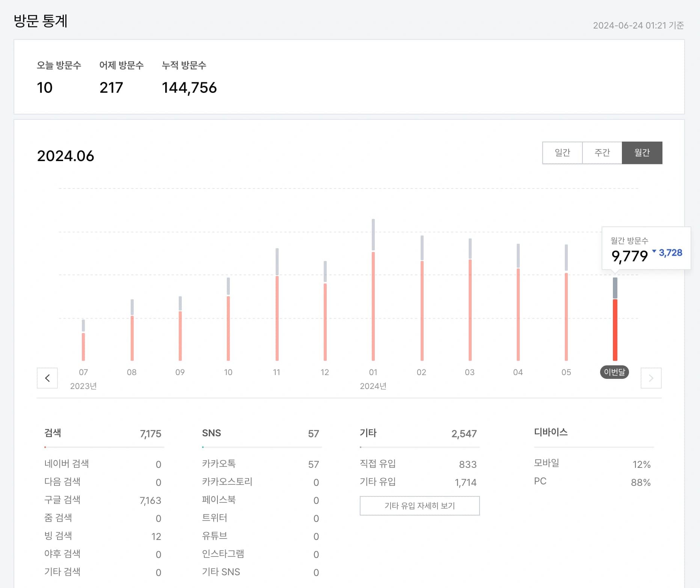The image size is (700, 588).
Task: Switch to 주간 weekly view tab
Action: coord(602,152)
